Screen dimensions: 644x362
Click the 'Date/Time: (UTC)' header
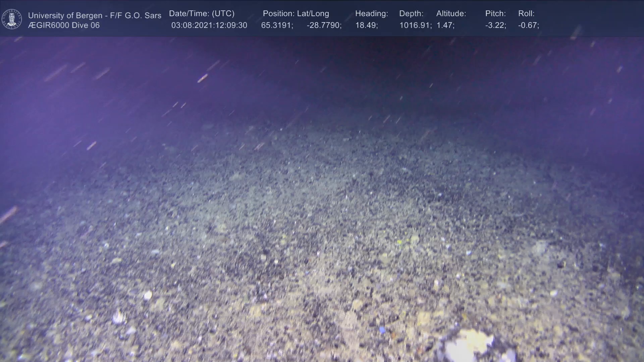[x=202, y=14]
